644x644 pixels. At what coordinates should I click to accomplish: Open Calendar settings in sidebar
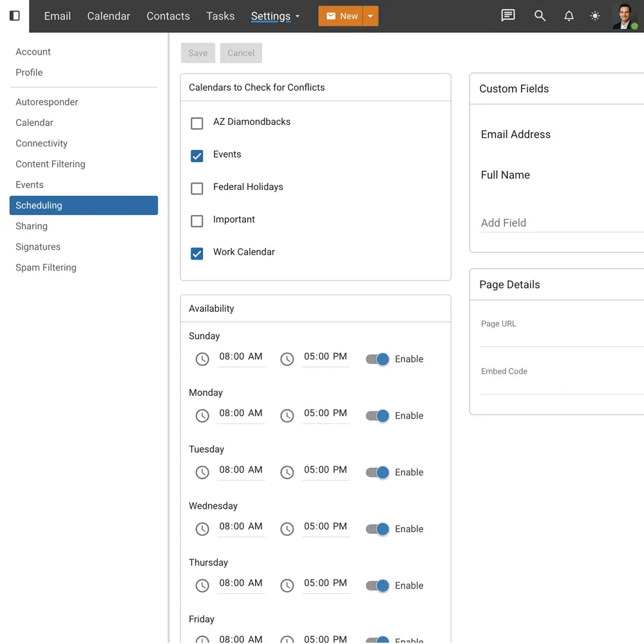(x=35, y=122)
